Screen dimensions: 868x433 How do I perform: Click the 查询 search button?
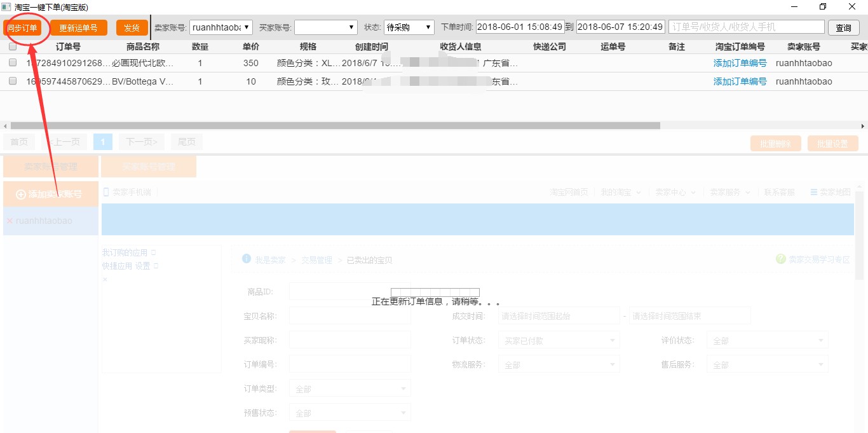pyautogui.click(x=843, y=27)
